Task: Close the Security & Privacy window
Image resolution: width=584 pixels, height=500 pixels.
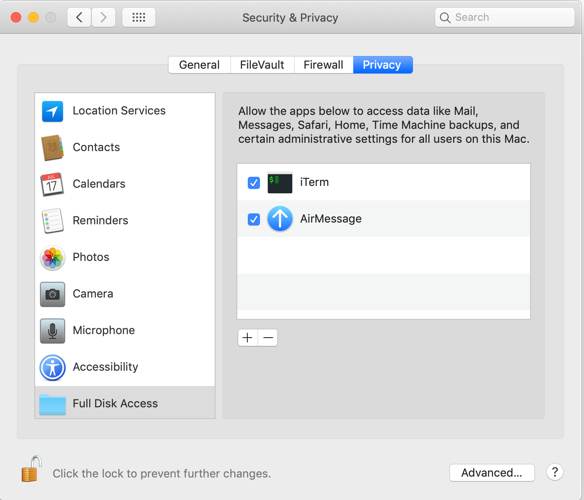Action: click(16, 18)
